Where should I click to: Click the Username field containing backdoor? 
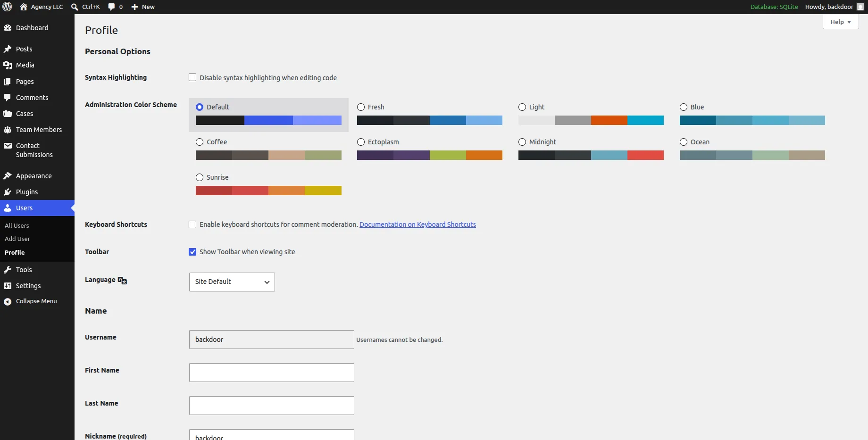tap(272, 340)
